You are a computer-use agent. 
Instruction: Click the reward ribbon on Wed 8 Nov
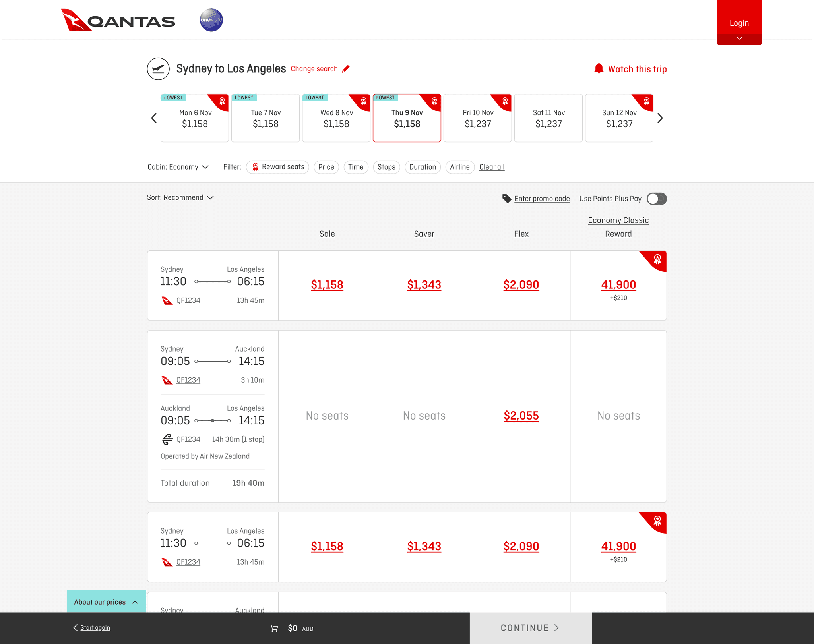363,101
